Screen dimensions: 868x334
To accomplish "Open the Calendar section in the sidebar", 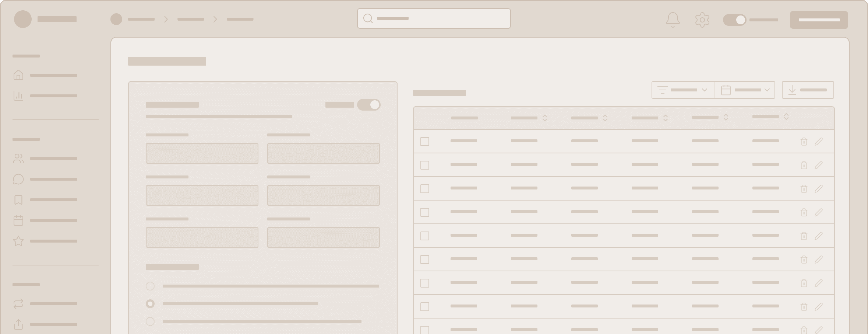I will (x=18, y=220).
